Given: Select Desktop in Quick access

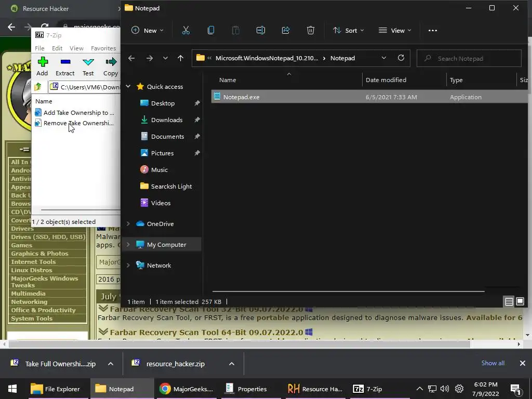Looking at the screenshot, I should 163,103.
